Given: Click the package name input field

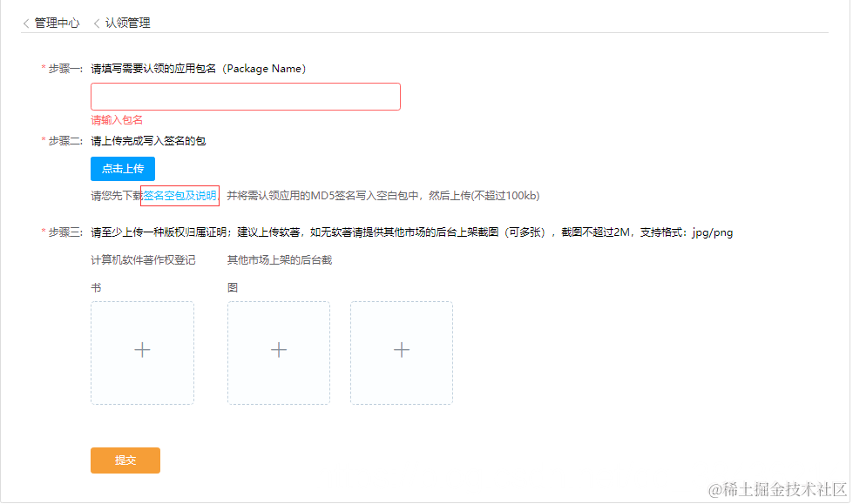Looking at the screenshot, I should 245,96.
